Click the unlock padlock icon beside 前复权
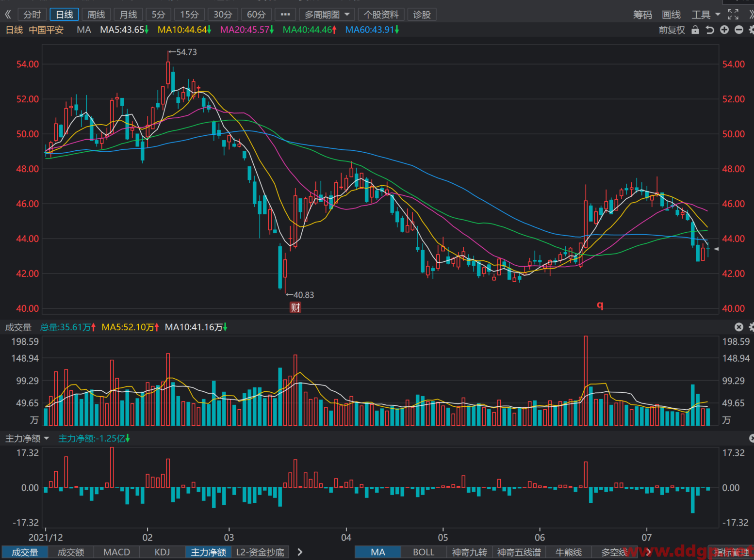The width and height of the screenshot is (754, 560). coord(695,30)
